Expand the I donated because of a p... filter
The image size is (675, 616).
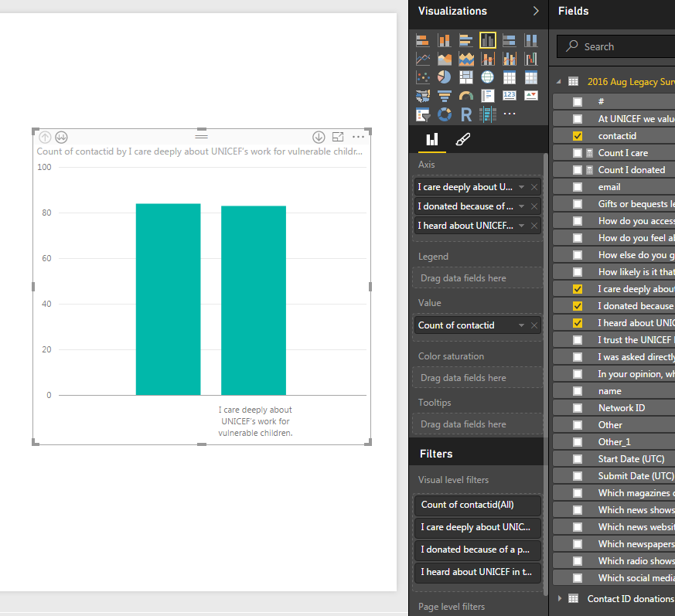[x=477, y=550]
